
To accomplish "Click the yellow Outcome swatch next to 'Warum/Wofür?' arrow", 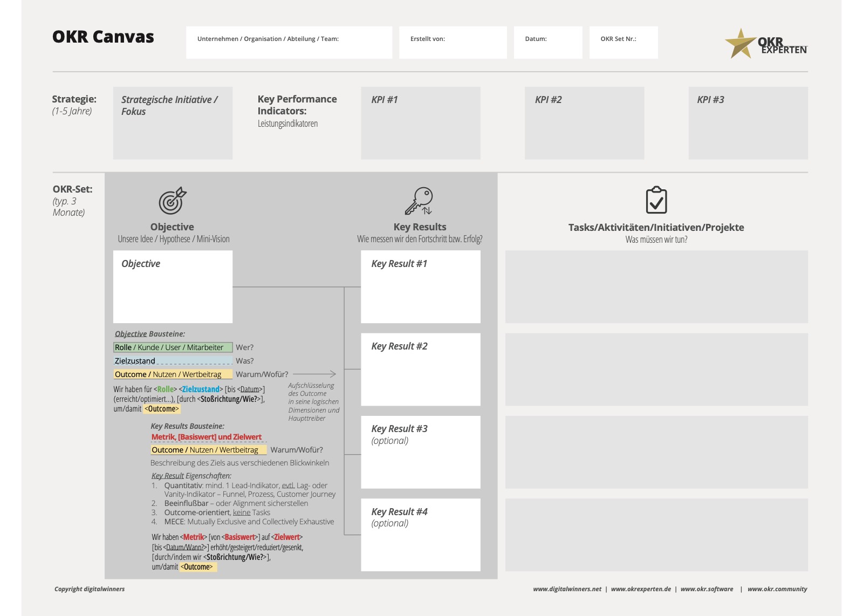I will pyautogui.click(x=173, y=374).
